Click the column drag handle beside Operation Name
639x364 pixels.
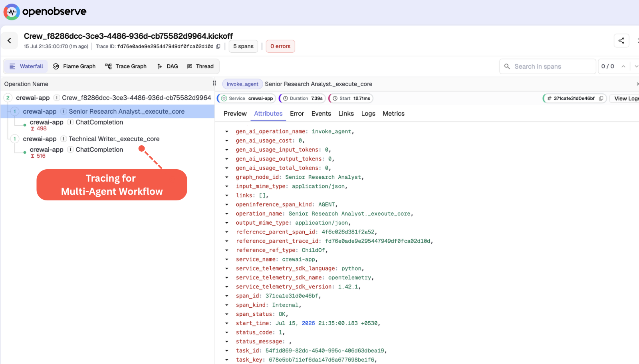pyautogui.click(x=214, y=83)
